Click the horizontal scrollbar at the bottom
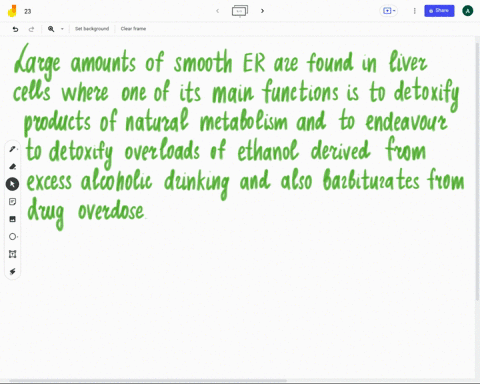This screenshot has width=480, height=384. [148, 380]
